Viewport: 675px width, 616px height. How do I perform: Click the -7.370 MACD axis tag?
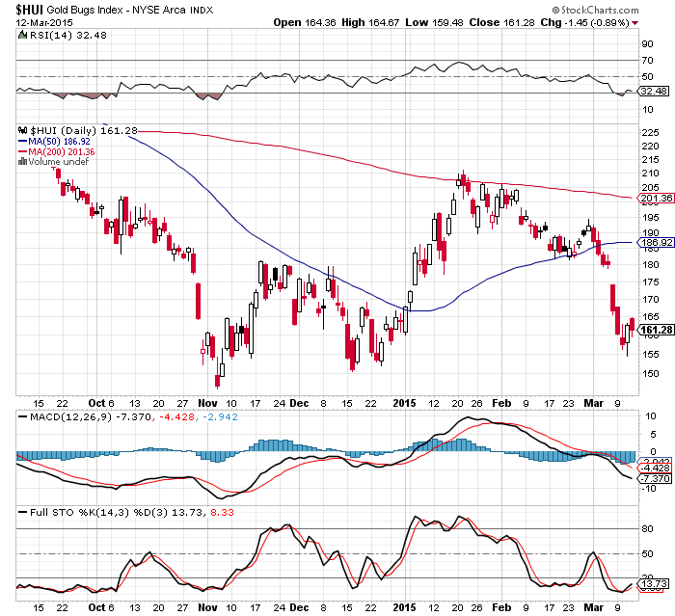coord(655,478)
